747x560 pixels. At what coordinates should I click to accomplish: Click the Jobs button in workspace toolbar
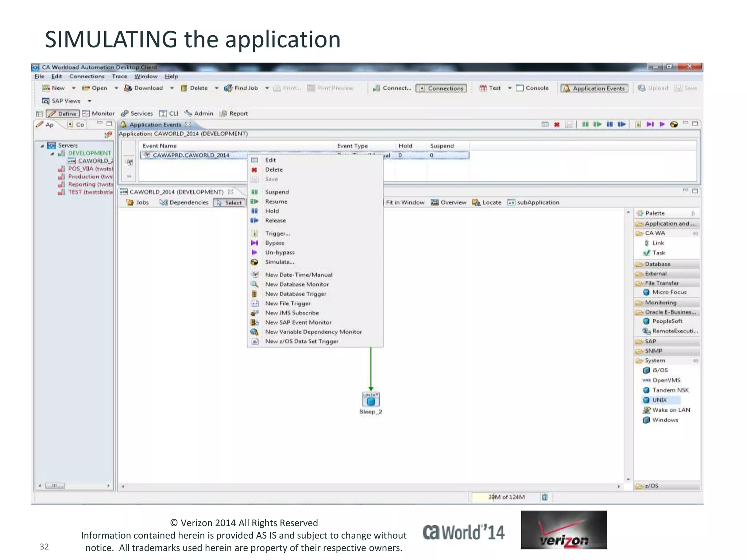tap(138, 202)
